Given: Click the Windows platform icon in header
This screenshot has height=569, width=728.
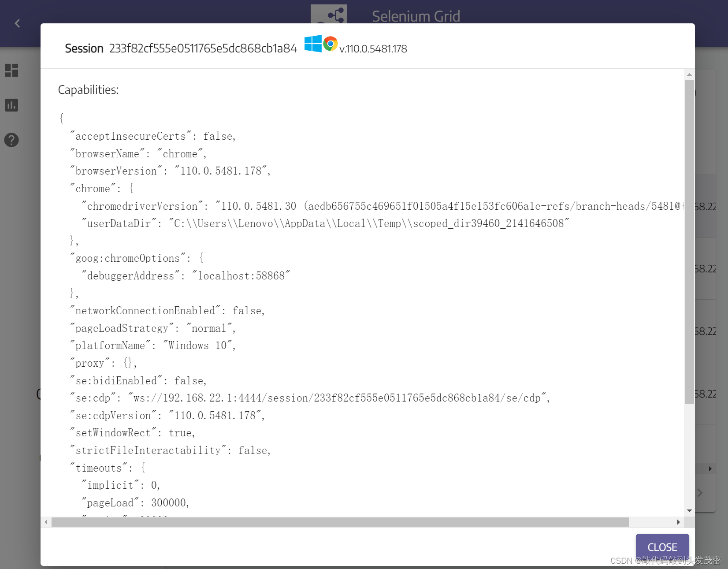Looking at the screenshot, I should pyautogui.click(x=313, y=44).
